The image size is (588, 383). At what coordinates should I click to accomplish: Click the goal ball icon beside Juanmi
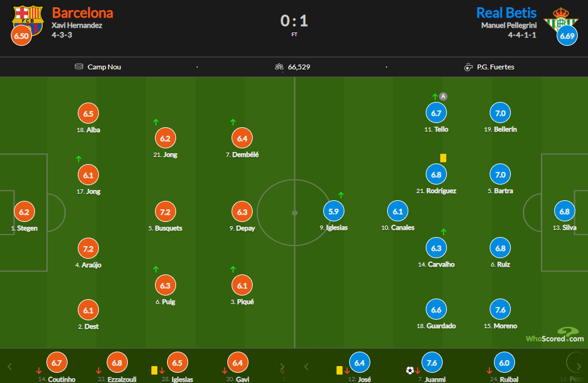tap(410, 370)
